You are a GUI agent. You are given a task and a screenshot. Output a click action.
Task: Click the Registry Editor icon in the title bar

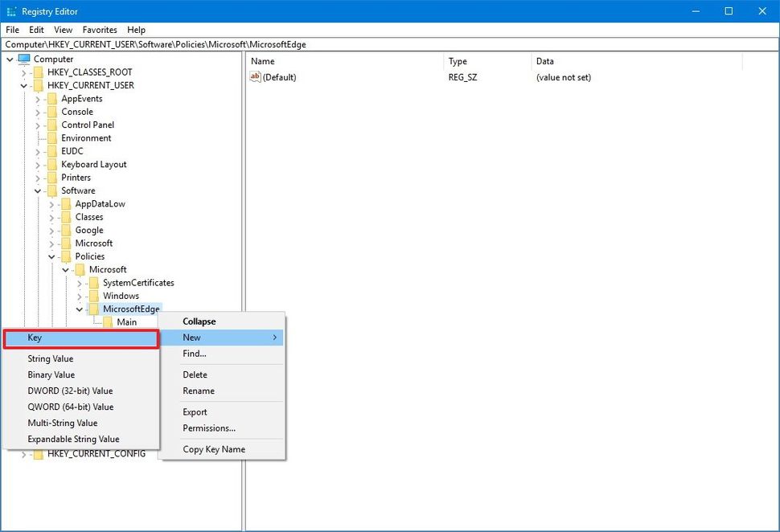point(11,10)
